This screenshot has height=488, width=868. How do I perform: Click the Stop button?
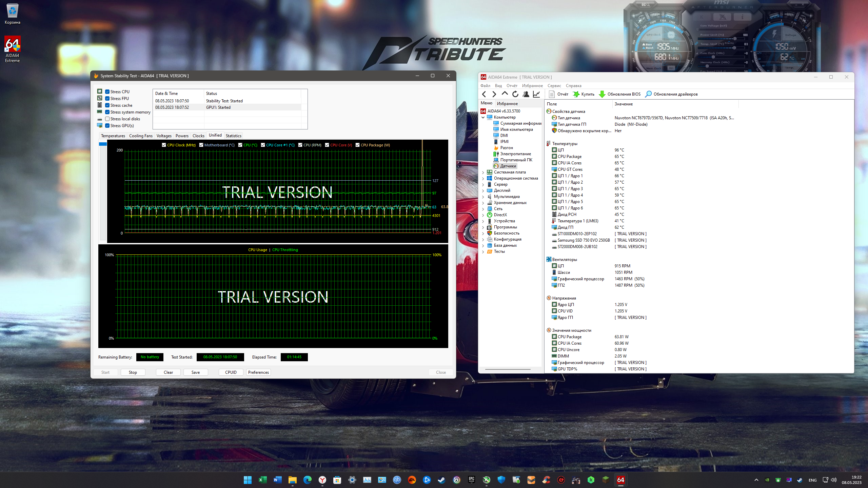(133, 372)
